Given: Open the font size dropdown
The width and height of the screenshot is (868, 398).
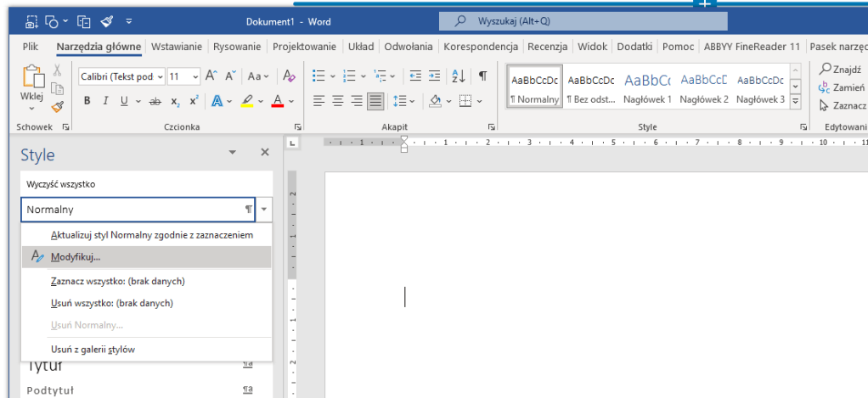Looking at the screenshot, I should tap(196, 76).
